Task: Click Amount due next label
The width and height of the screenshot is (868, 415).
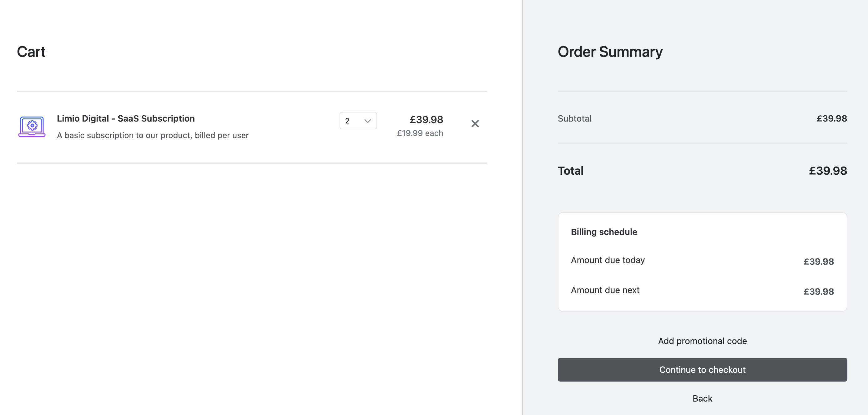Action: [605, 290]
